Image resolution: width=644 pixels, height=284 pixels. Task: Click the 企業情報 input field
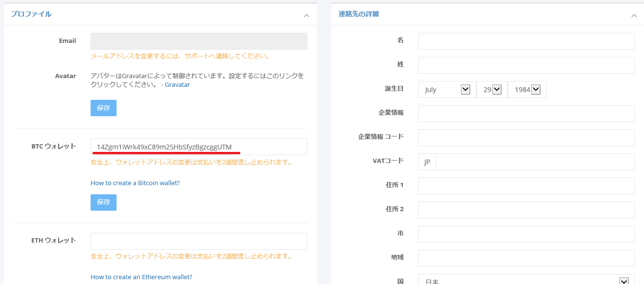coord(526,113)
